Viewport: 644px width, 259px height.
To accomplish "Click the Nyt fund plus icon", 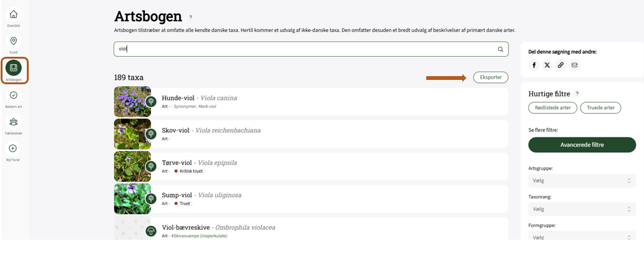I will [13, 149].
